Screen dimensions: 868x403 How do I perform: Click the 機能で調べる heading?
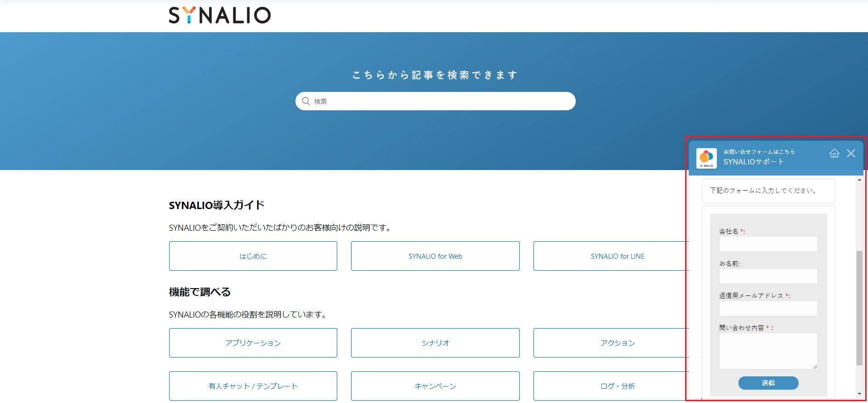[x=200, y=292]
